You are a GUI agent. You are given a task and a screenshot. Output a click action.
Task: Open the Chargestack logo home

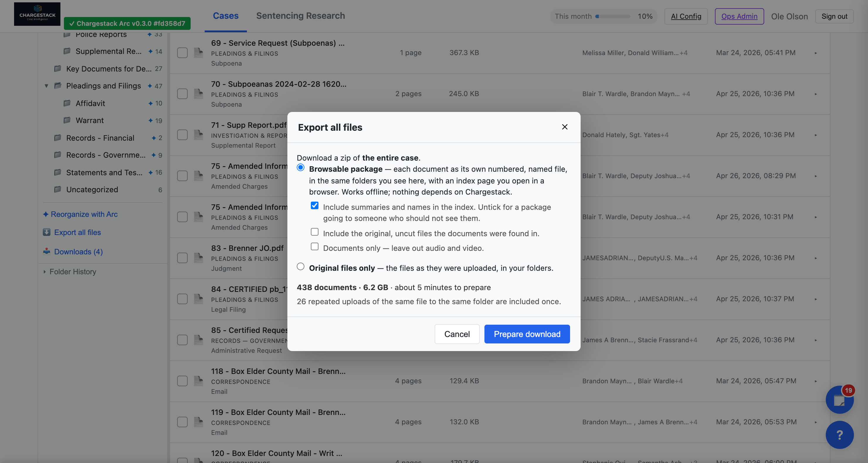[37, 14]
